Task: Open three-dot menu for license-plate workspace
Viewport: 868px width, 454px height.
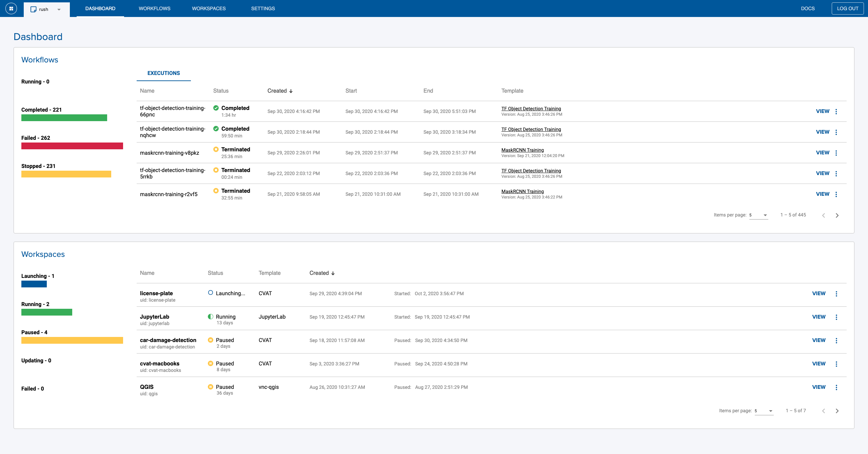Action: click(836, 294)
